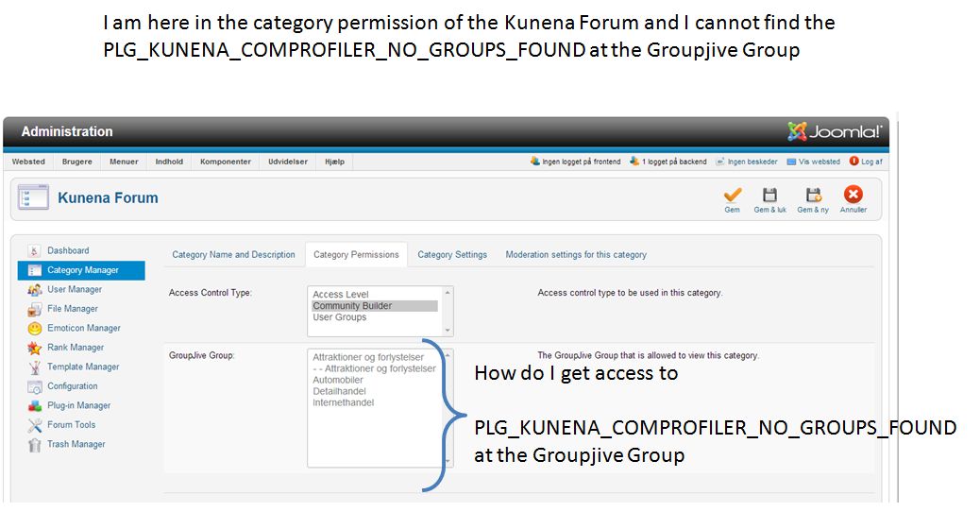
Task: Click Access Control list scrollbar up arrow
Action: (x=448, y=293)
